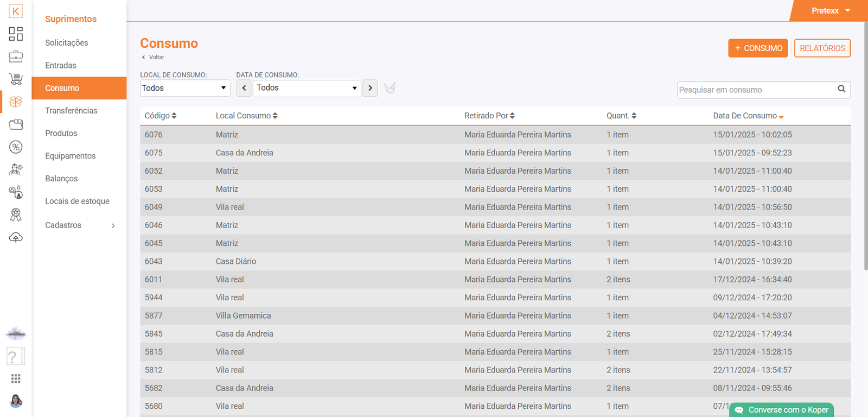Click the search magnifier icon
The height and width of the screenshot is (417, 868).
(841, 89)
